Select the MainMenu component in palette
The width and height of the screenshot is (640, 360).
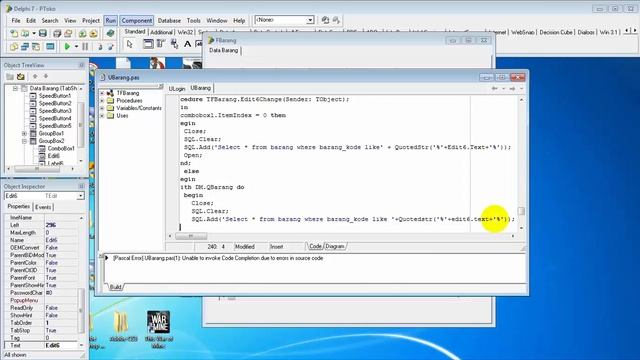(161, 44)
